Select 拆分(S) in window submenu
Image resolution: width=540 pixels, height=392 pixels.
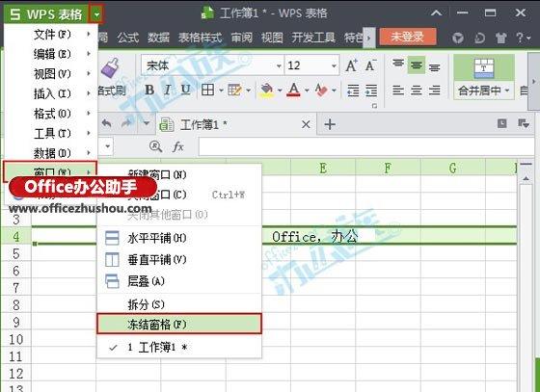point(179,304)
